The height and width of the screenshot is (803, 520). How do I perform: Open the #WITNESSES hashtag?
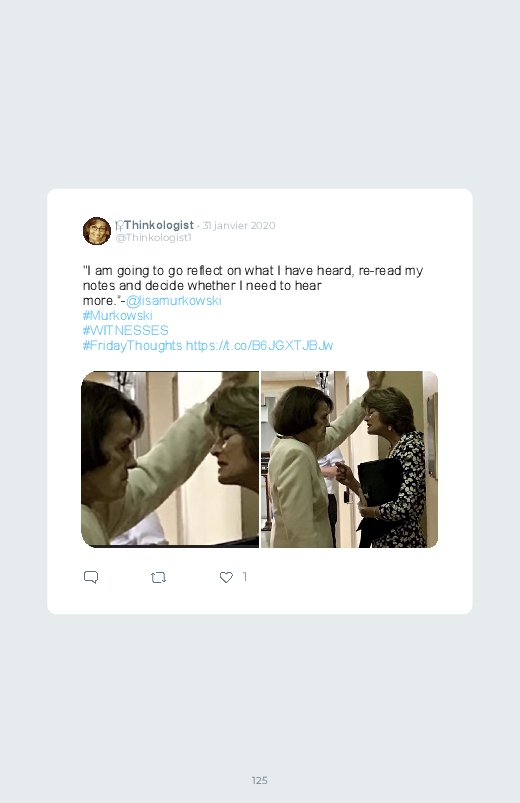click(126, 330)
